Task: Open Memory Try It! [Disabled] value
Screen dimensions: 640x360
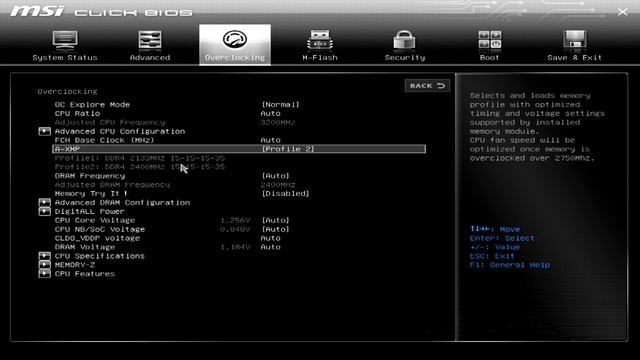Action: point(285,193)
